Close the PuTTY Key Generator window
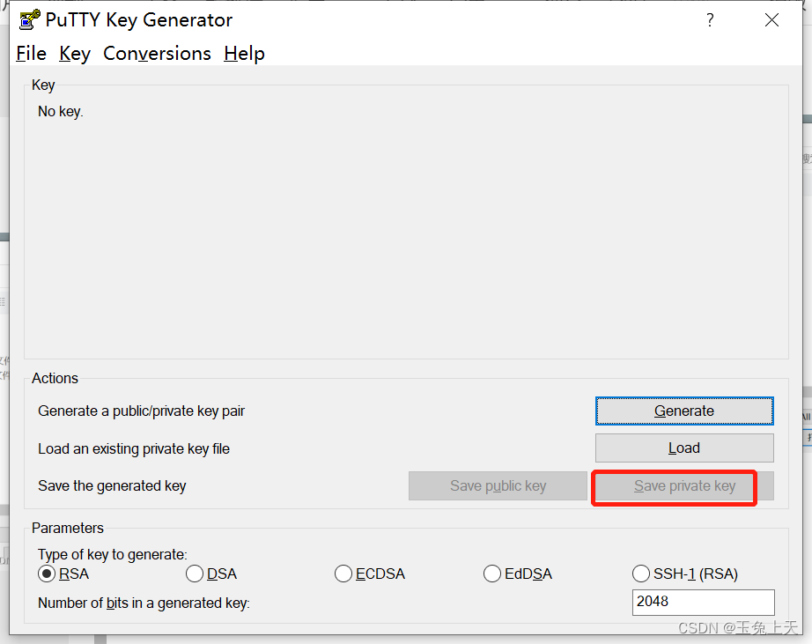812x644 pixels. tap(771, 19)
